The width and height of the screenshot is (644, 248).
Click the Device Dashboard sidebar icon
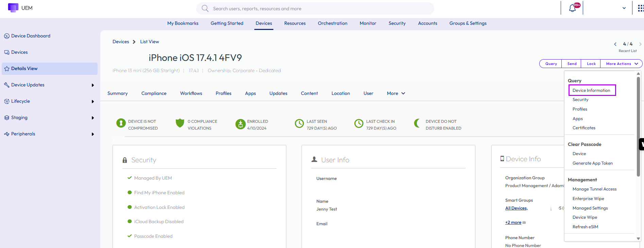click(x=6, y=36)
